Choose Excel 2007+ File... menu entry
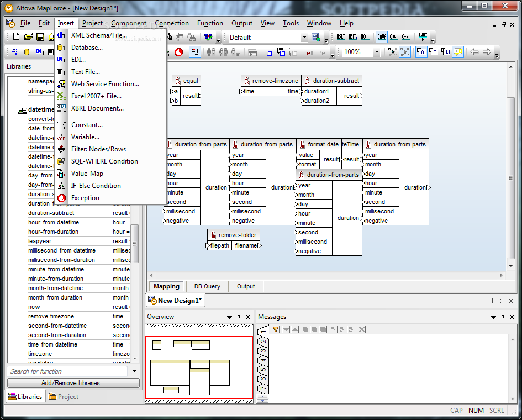522x420 pixels. click(111, 96)
